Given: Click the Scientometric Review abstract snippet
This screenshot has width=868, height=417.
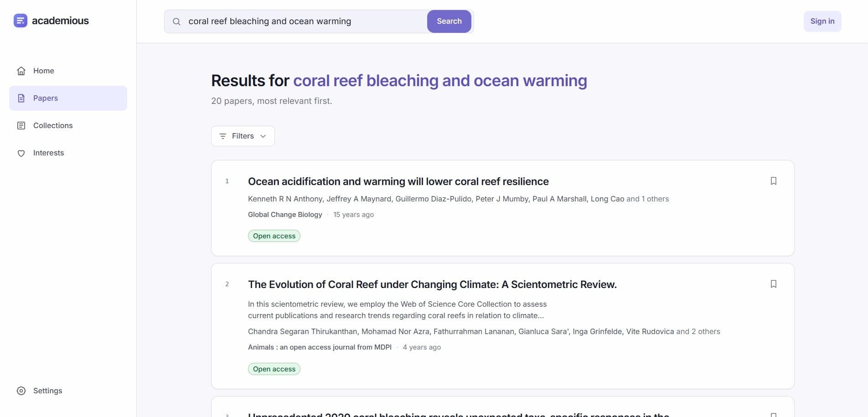Looking at the screenshot, I should tap(397, 310).
